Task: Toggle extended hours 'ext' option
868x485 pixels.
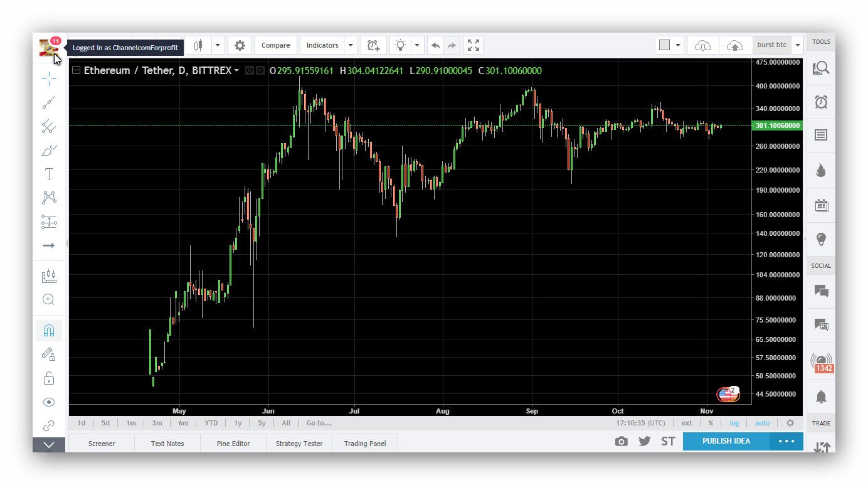Action: [x=687, y=423]
